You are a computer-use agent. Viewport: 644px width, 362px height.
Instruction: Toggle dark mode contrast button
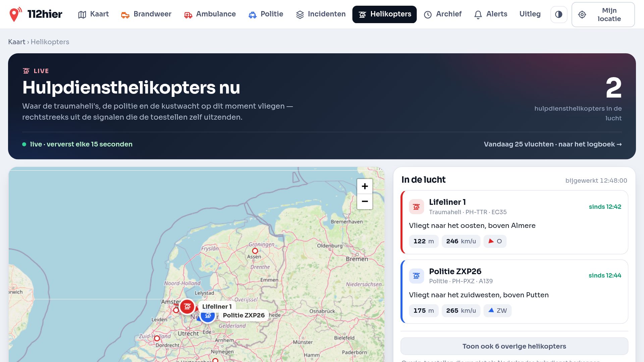tap(559, 14)
